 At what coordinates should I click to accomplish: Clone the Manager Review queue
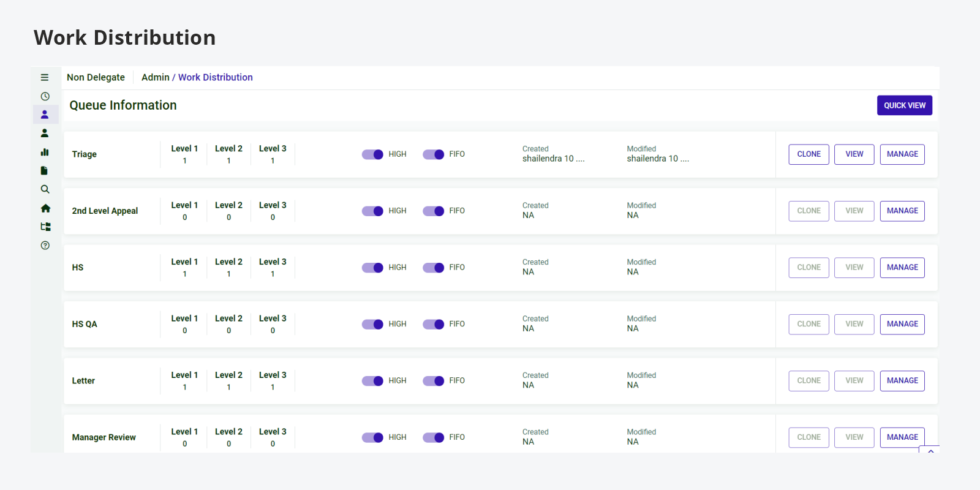click(809, 437)
